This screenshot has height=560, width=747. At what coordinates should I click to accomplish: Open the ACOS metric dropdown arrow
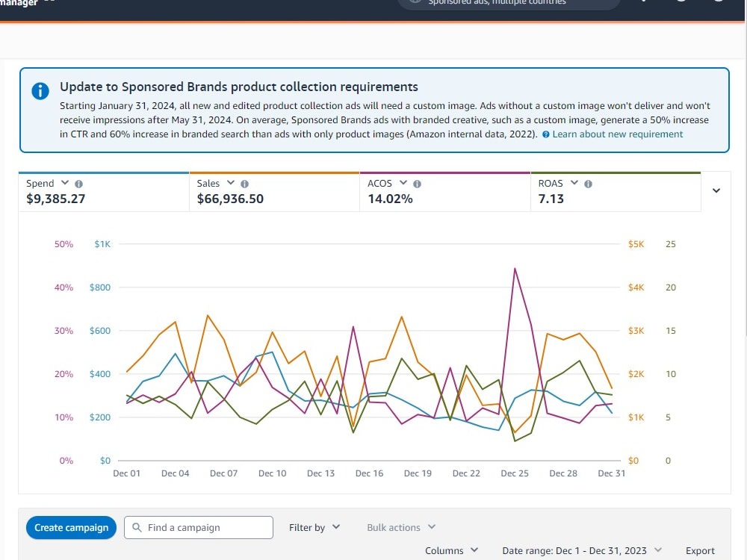[x=403, y=183]
